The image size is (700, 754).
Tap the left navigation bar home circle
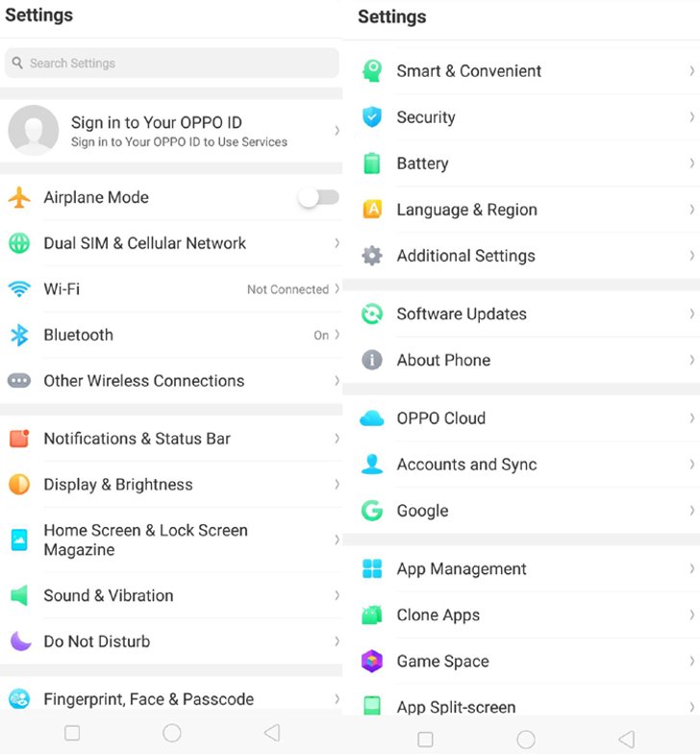tap(171, 733)
